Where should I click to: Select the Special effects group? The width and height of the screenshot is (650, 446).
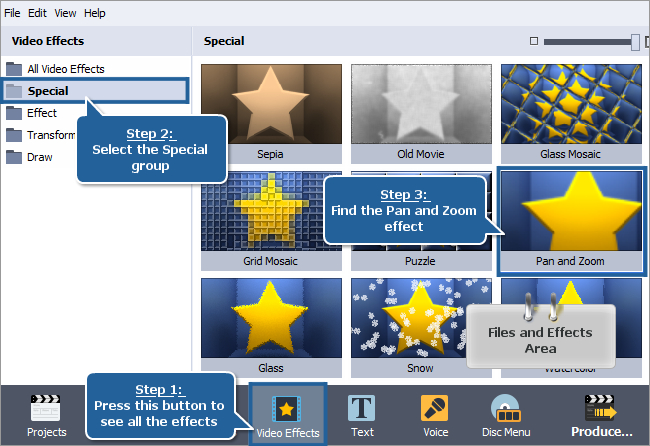tap(95, 91)
